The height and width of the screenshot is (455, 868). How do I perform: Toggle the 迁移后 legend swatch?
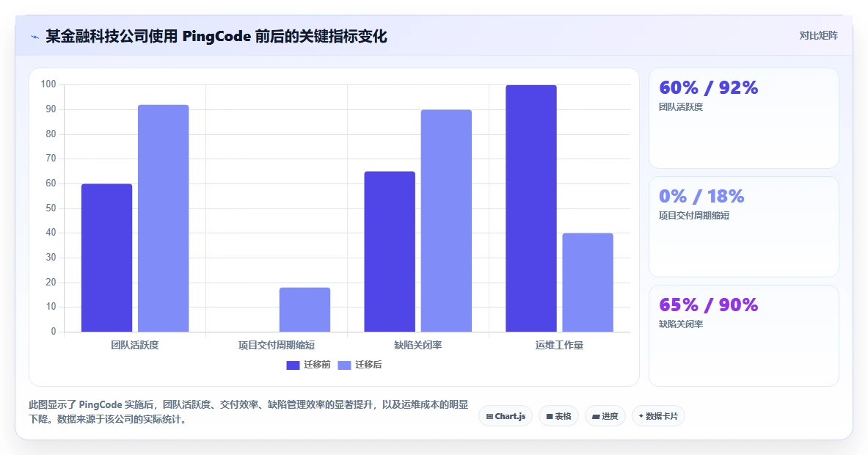tap(344, 365)
